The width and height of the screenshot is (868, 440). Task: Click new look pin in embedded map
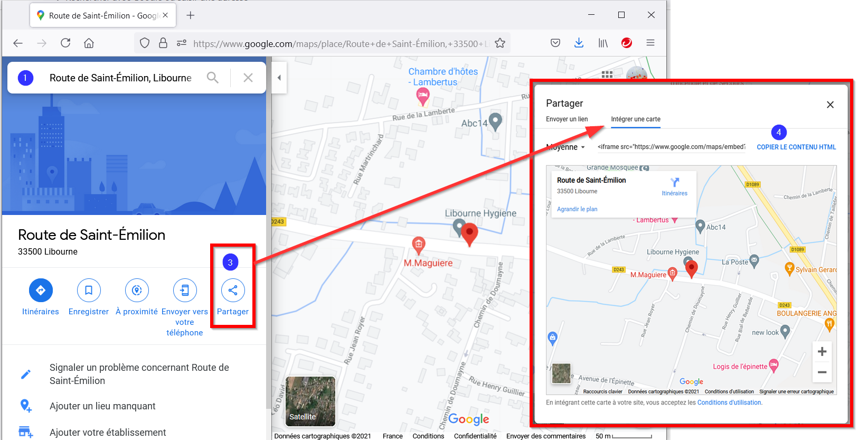click(785, 332)
